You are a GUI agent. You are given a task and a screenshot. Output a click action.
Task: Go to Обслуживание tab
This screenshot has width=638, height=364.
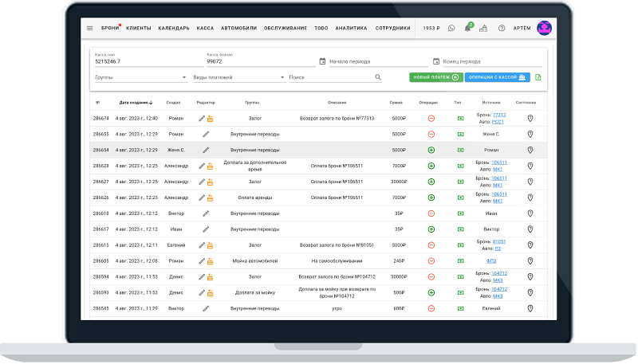tap(286, 28)
